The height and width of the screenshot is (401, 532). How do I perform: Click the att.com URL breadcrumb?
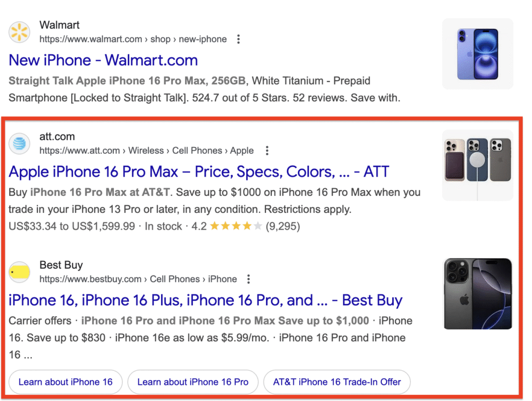coord(147,151)
